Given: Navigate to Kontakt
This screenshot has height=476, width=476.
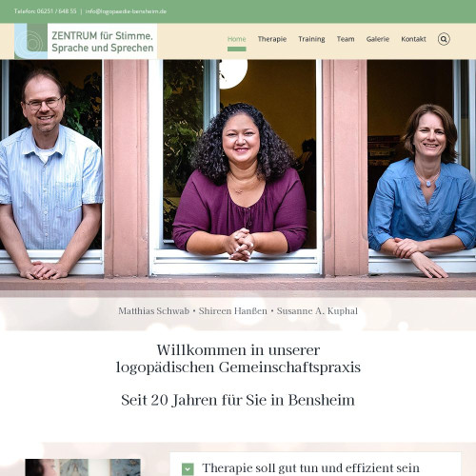Looking at the screenshot, I should tap(413, 39).
